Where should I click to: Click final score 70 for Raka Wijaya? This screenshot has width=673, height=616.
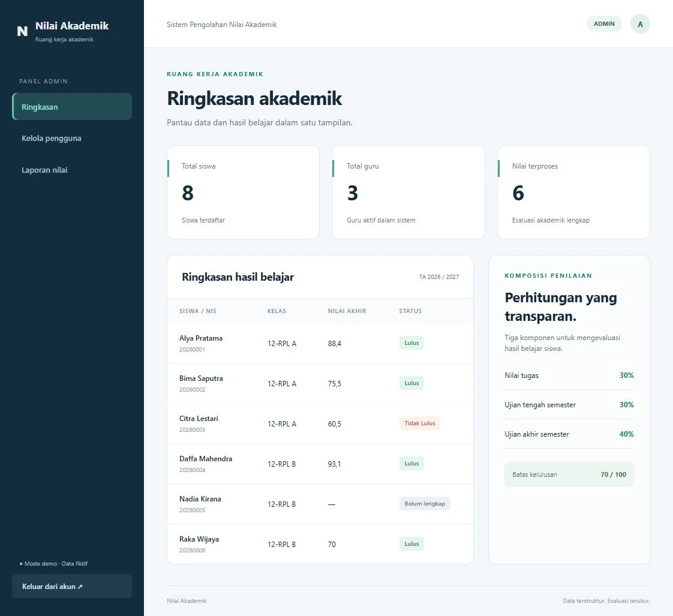332,544
